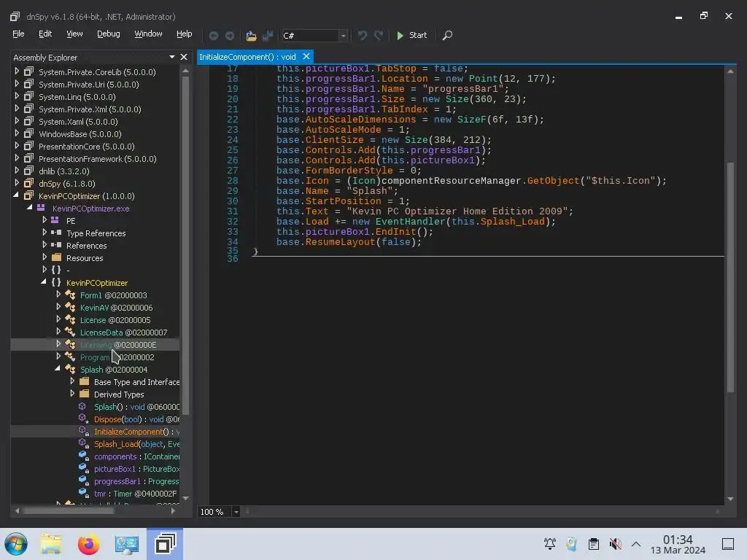This screenshot has height=560, width=747.
Task: Click the code editor vertical scrollbar thumb
Action: 729,277
